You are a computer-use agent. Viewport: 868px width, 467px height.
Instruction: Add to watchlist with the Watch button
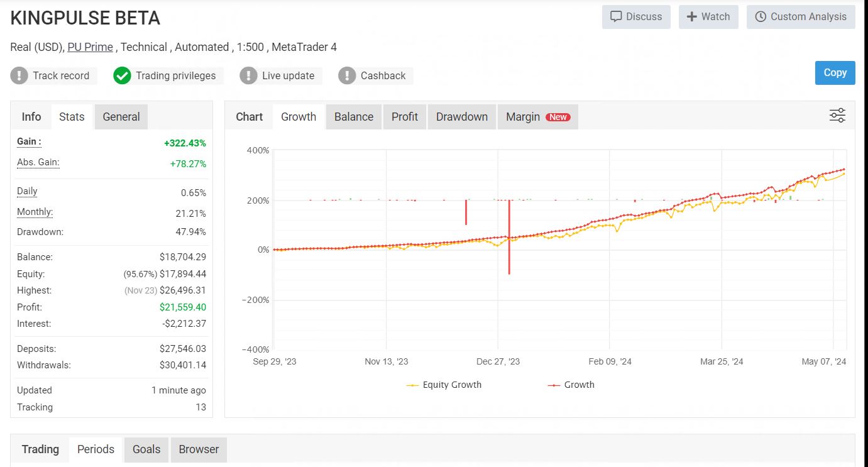pos(708,17)
